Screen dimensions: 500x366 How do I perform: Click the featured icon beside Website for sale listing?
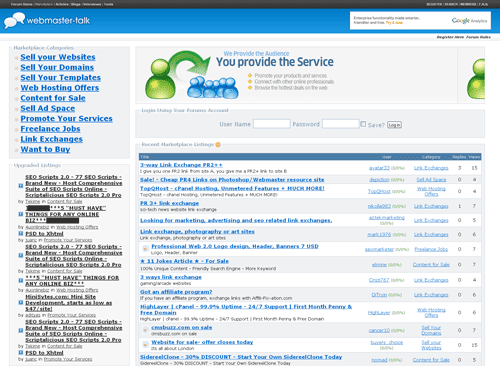point(145,345)
